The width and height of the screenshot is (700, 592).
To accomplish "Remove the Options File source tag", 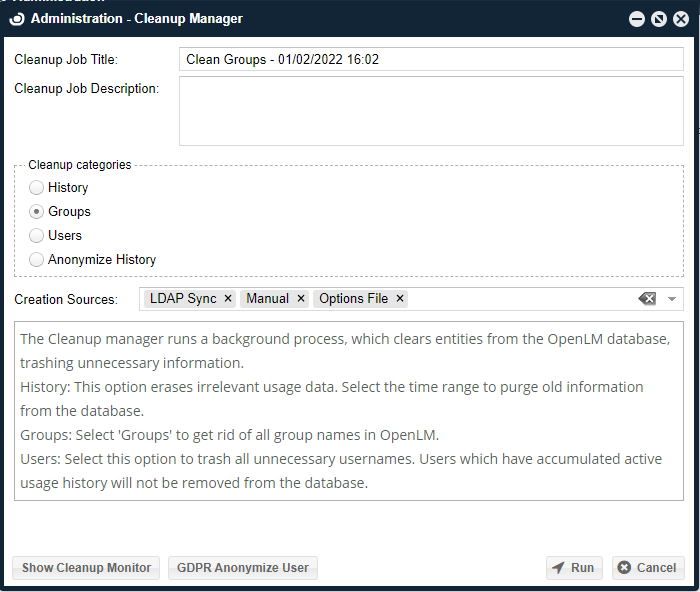I will click(x=400, y=299).
